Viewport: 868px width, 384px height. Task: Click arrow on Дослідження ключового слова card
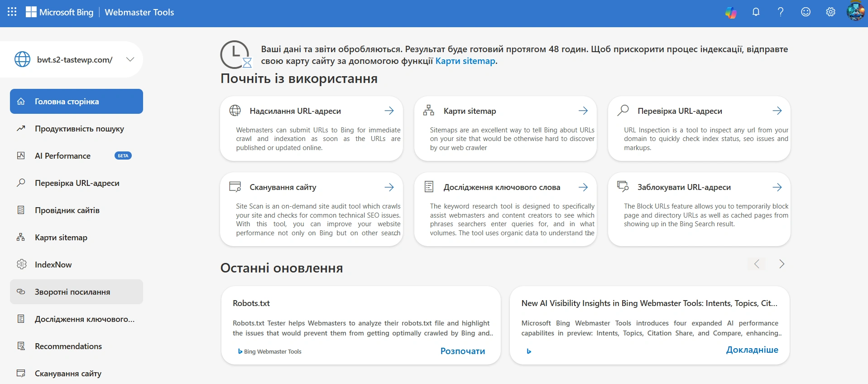click(583, 187)
